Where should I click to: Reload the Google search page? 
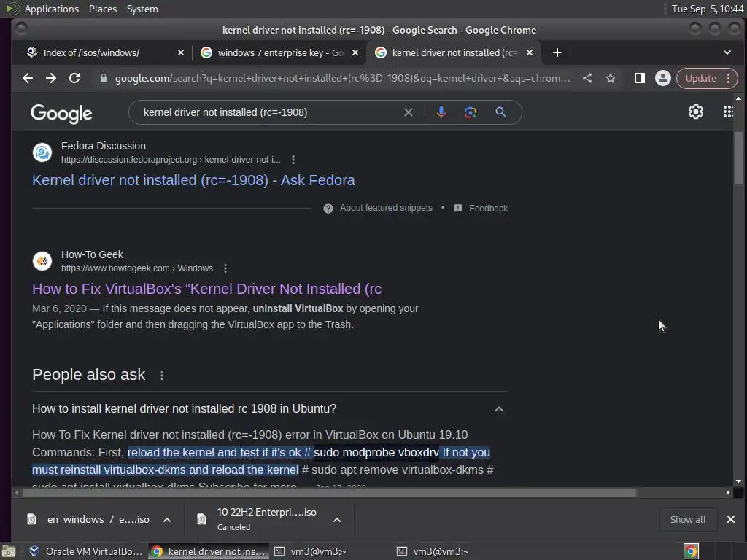click(x=74, y=78)
